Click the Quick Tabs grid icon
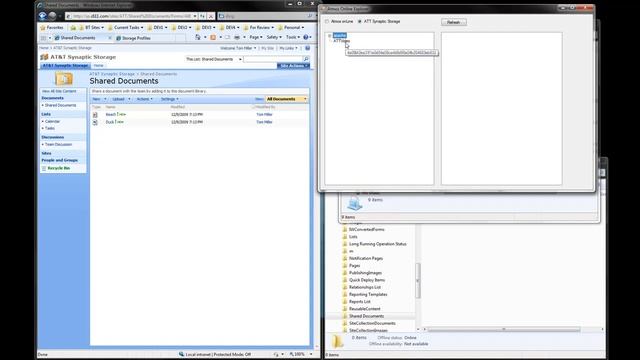The height and width of the screenshot is (360, 640). pos(44,38)
